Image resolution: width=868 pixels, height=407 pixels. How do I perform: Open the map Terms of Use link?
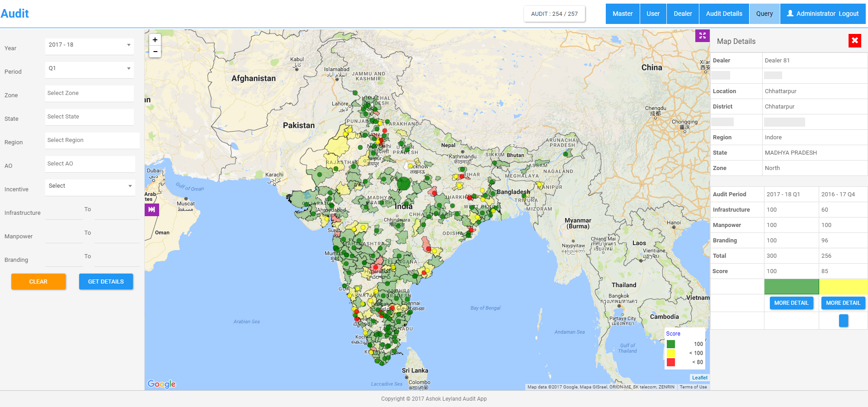tap(693, 387)
